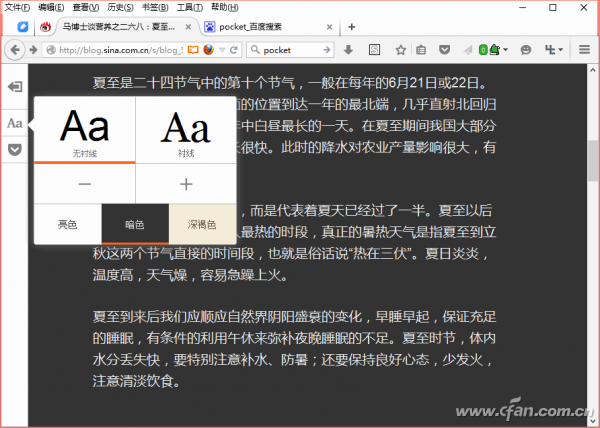Viewport: 600px width, 428px height.
Task: Submit search with the arrow in search box
Action: [x=326, y=50]
